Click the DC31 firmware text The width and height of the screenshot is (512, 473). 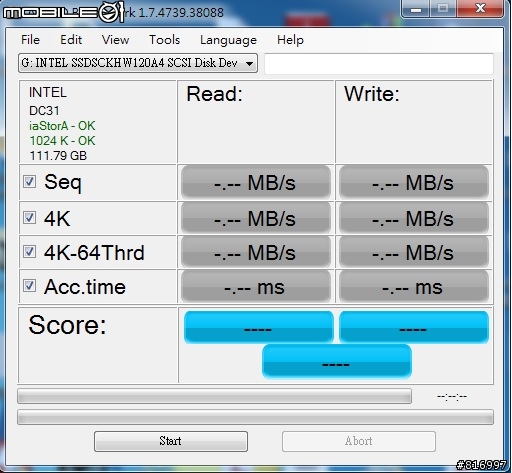[x=44, y=111]
